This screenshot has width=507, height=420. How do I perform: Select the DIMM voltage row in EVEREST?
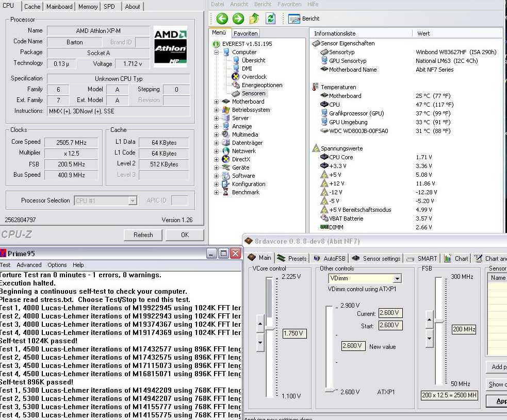376,227
